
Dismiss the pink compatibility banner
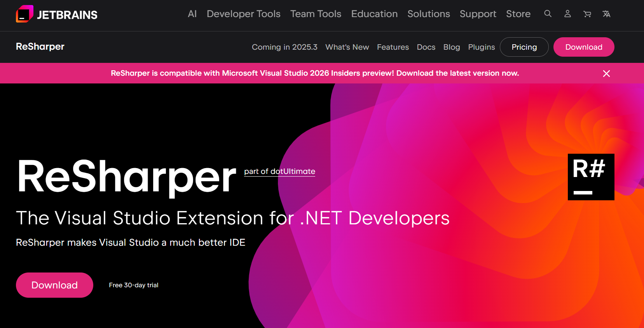(606, 74)
